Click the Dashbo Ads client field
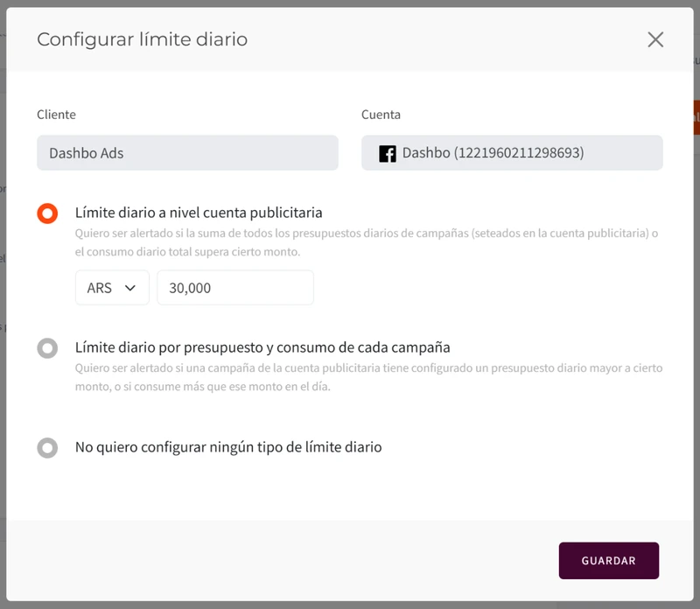 click(187, 153)
